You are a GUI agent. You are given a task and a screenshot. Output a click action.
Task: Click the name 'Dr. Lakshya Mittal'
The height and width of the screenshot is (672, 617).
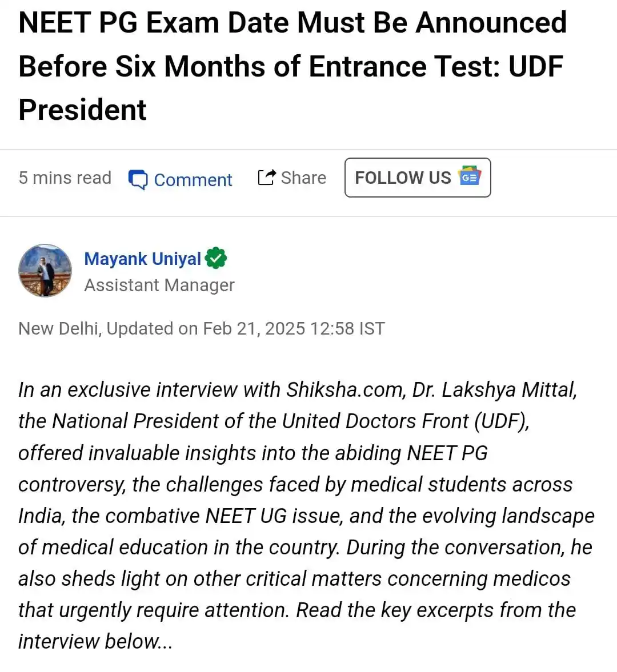pyautogui.click(x=494, y=389)
